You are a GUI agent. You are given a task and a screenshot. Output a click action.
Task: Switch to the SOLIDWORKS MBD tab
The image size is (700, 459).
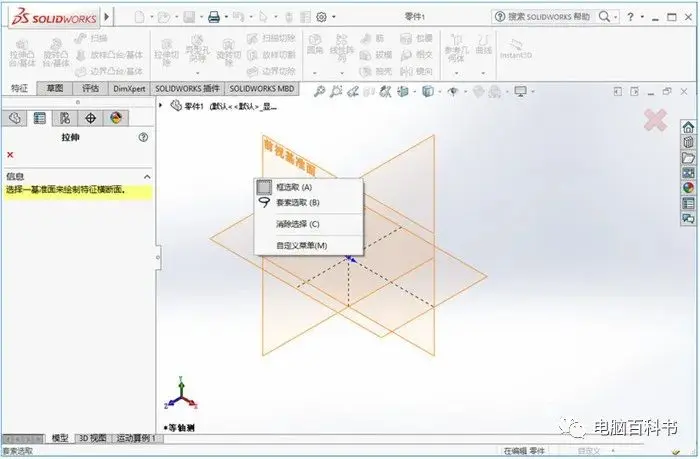(262, 88)
